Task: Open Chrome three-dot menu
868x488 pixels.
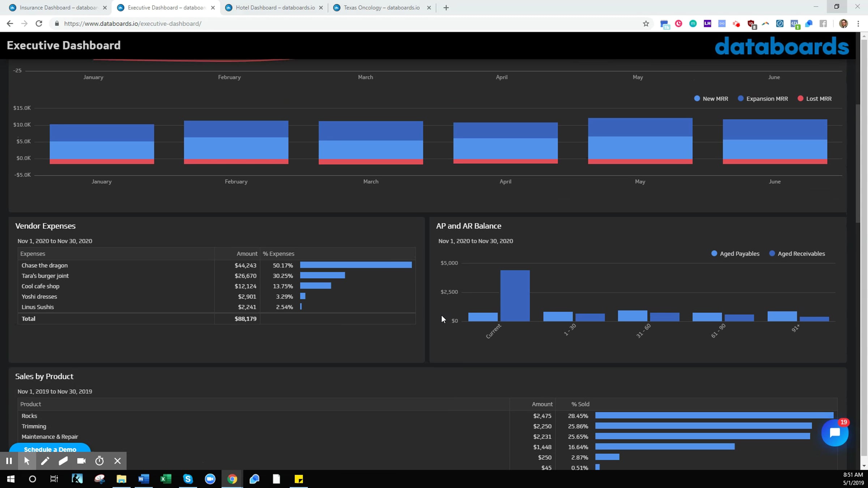Action: [x=858, y=24]
